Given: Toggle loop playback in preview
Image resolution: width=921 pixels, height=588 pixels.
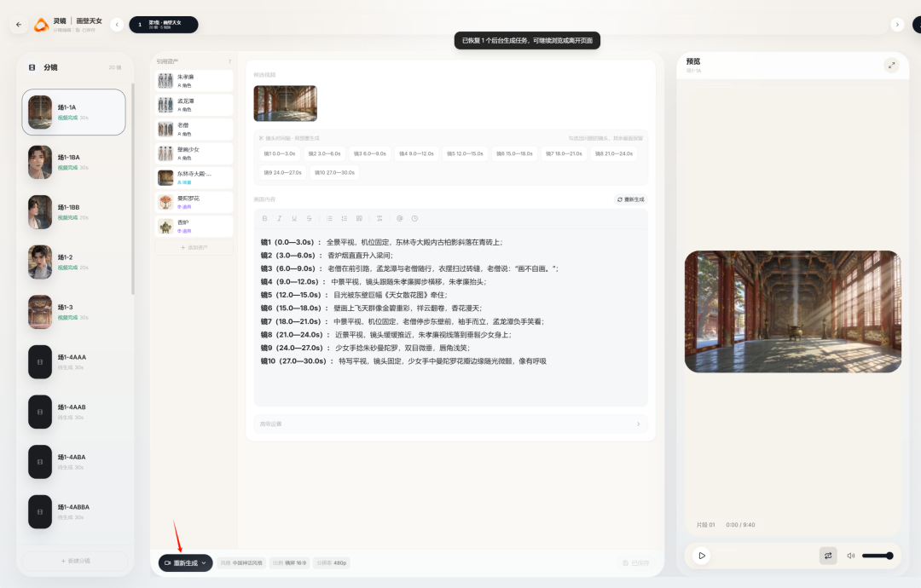Looking at the screenshot, I should [x=828, y=556].
